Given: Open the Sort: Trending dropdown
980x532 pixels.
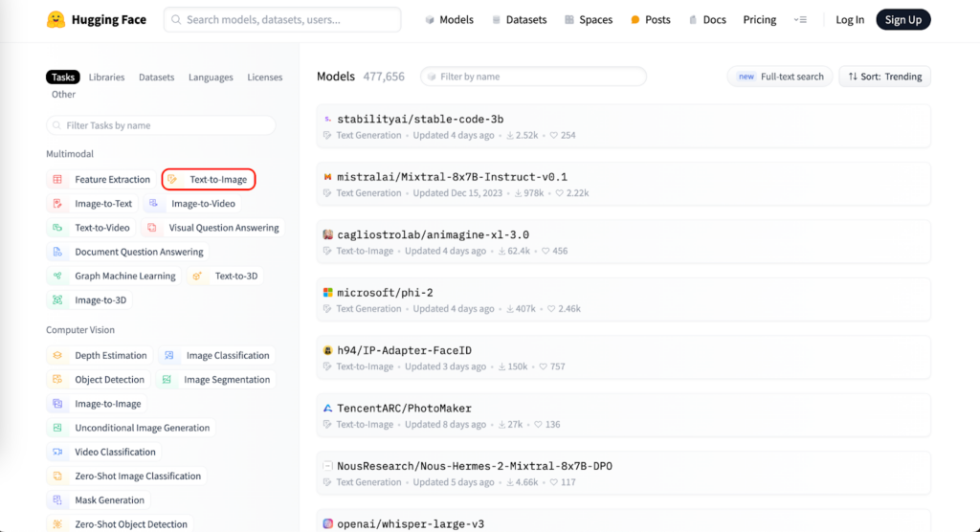Looking at the screenshot, I should click(x=884, y=77).
